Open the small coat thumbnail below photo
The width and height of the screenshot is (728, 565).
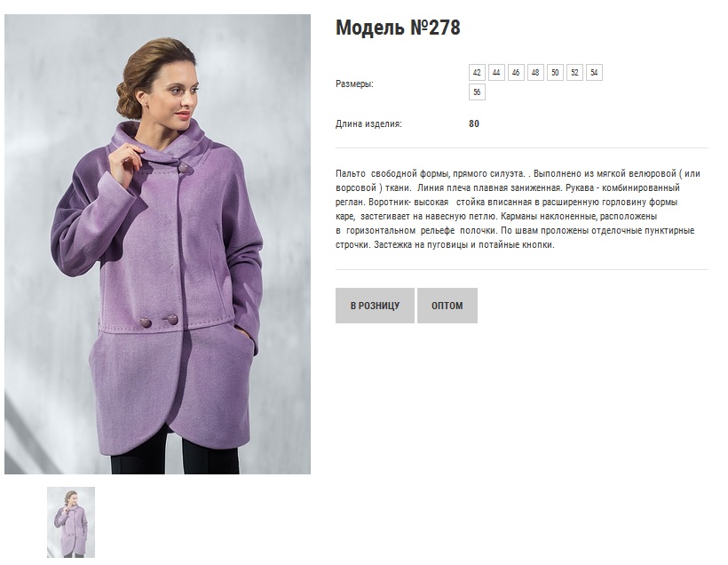pos(70,522)
